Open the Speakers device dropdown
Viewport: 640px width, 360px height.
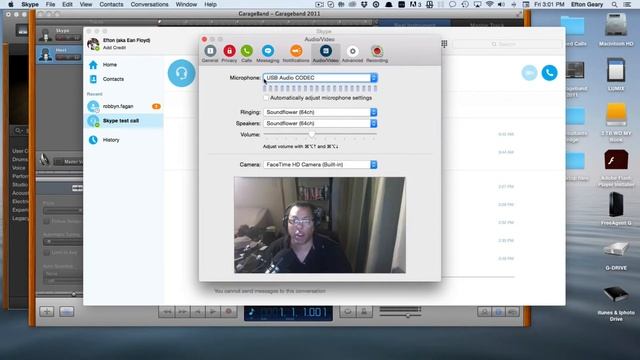(320, 123)
